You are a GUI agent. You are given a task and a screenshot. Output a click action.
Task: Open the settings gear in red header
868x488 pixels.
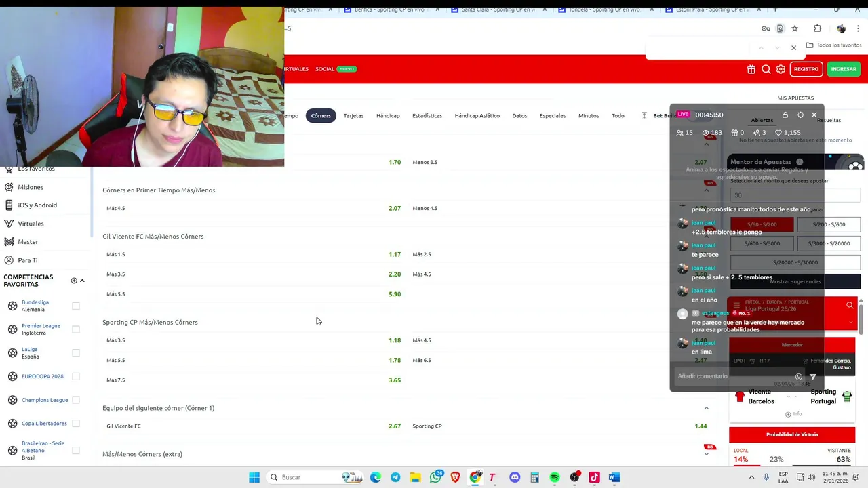click(x=781, y=69)
